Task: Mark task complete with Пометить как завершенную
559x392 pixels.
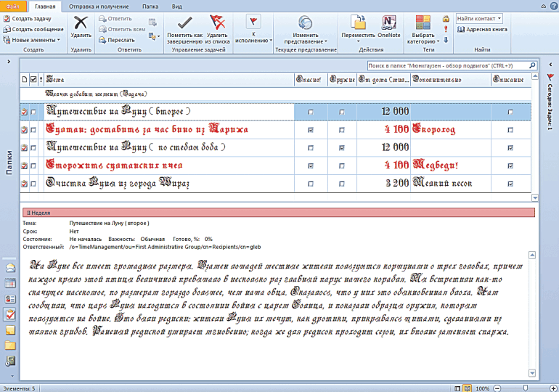Action: pos(185,28)
